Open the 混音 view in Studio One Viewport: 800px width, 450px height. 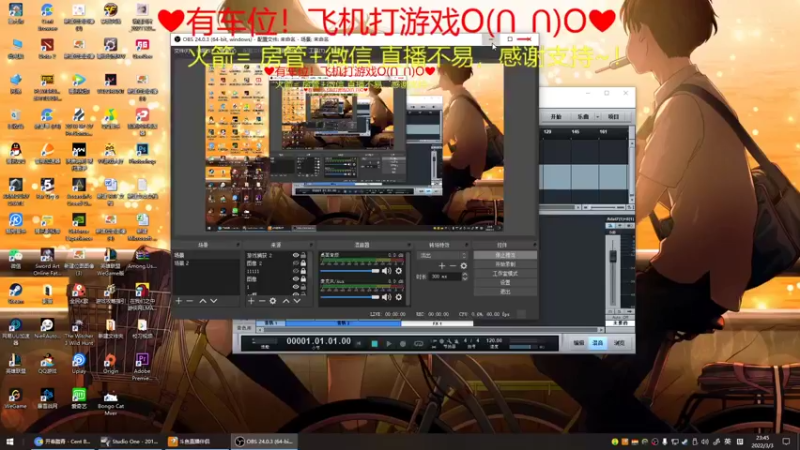click(597, 343)
